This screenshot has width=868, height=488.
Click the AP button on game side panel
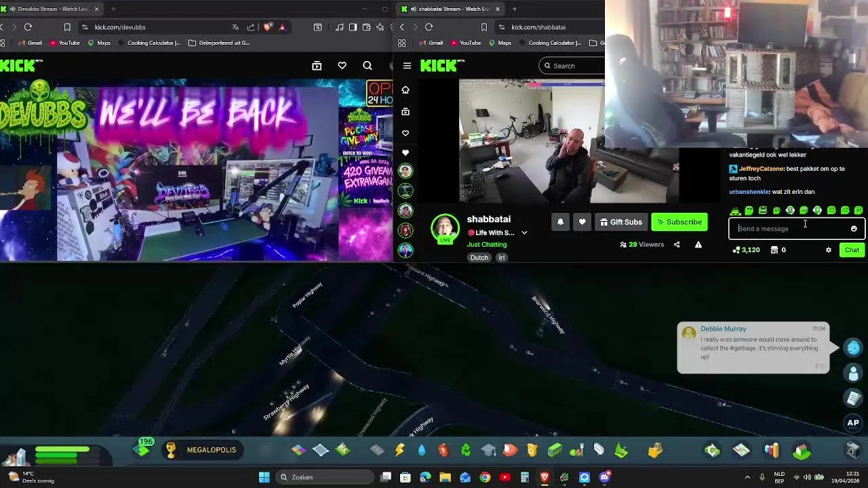point(853,423)
